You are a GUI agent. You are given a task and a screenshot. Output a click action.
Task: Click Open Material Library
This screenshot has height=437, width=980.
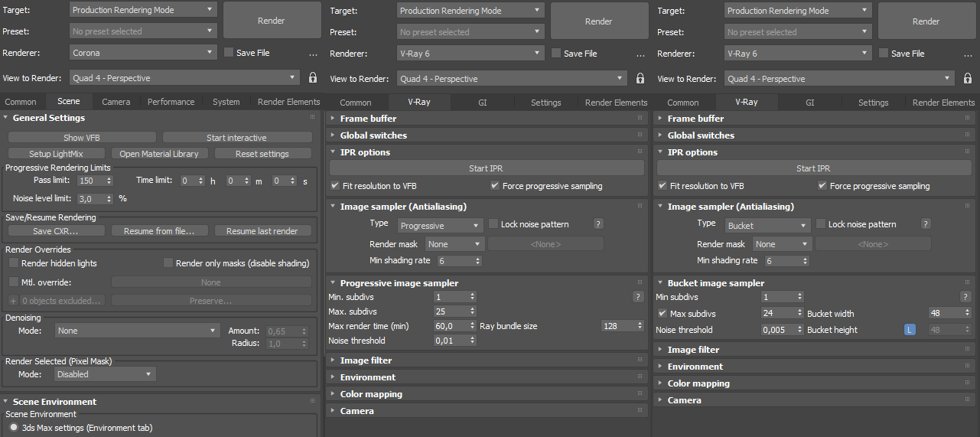(159, 154)
